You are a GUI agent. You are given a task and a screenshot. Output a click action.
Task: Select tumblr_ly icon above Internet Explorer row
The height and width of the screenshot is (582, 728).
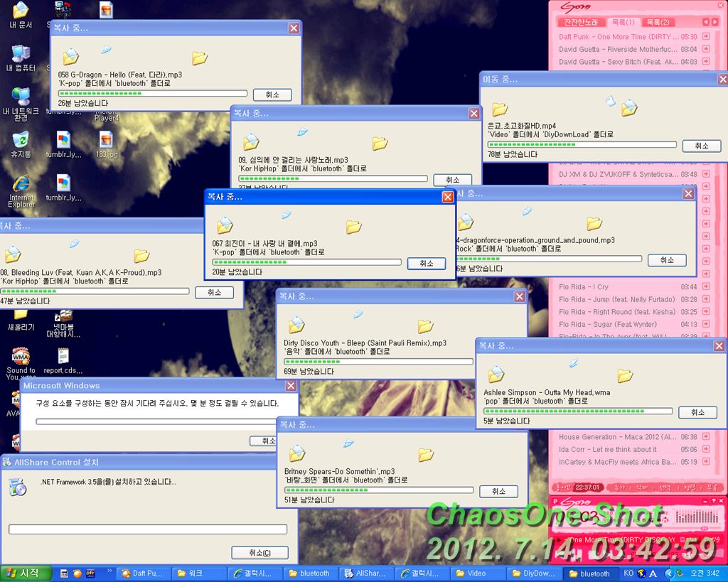tap(63, 144)
